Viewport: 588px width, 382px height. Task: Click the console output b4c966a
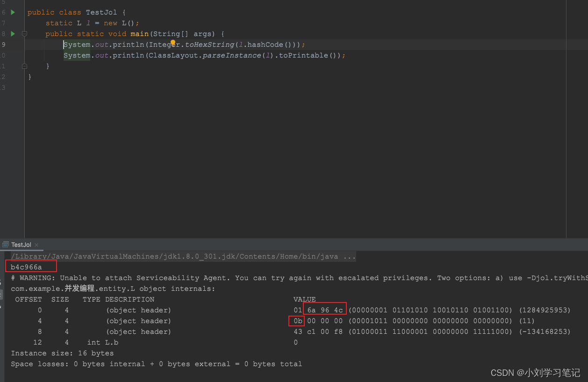26,267
